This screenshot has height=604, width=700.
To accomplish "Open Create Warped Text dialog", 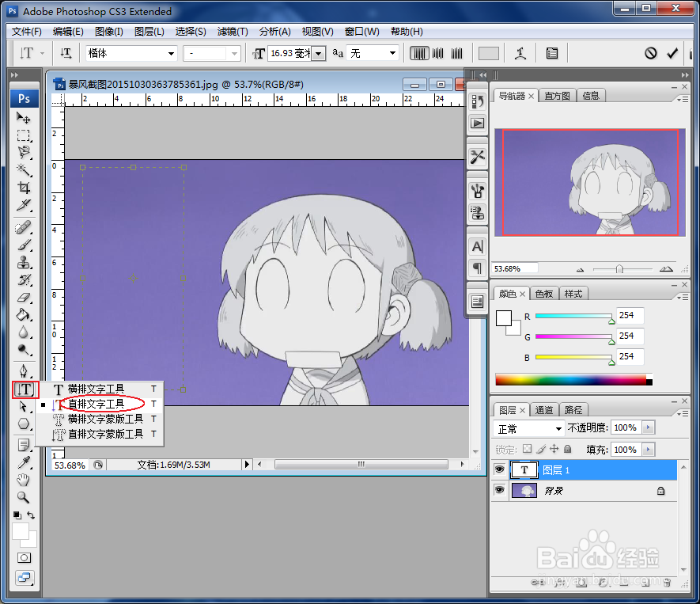I will point(520,54).
